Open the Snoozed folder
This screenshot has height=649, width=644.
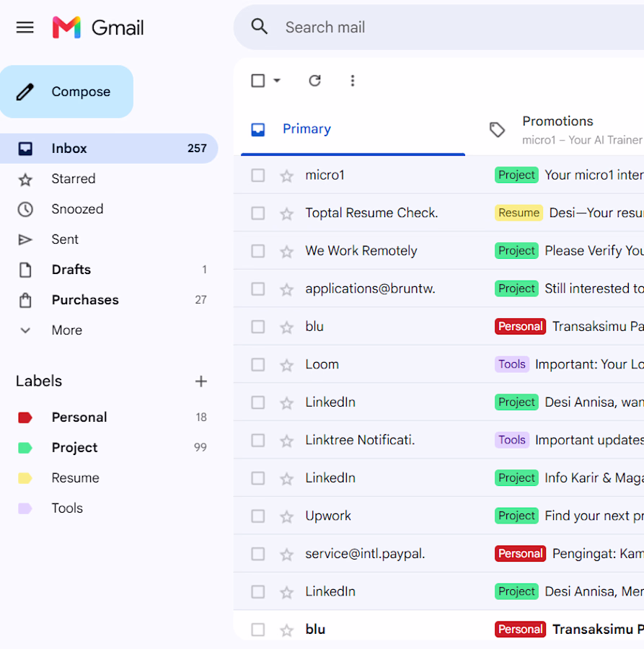click(x=109, y=209)
